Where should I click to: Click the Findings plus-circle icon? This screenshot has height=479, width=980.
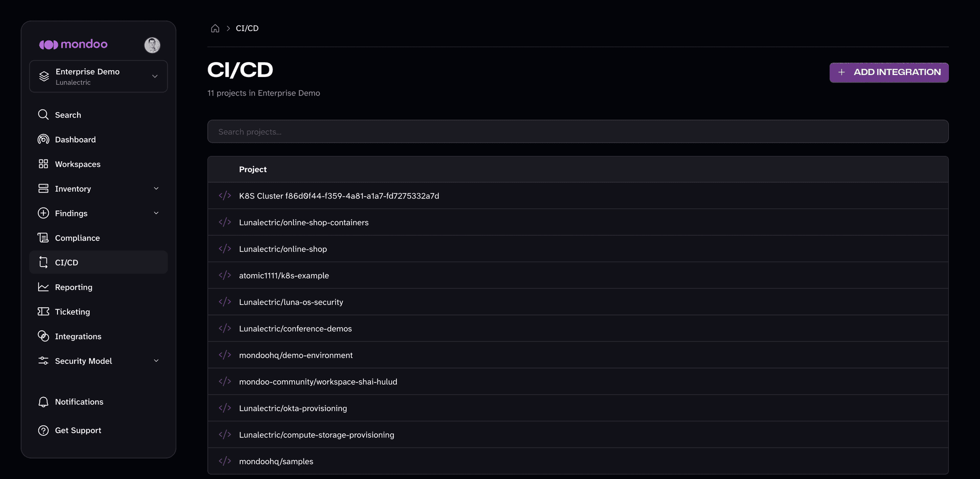[44, 213]
